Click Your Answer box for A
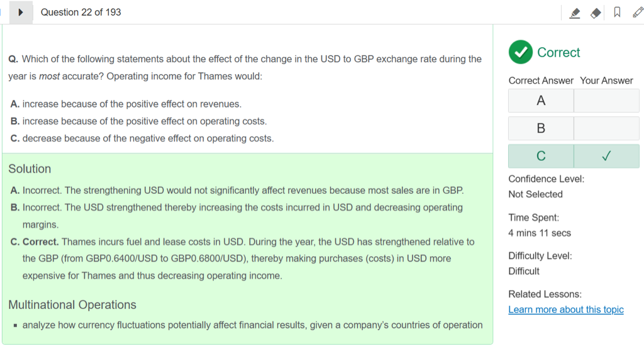The width and height of the screenshot is (644, 351). (606, 101)
